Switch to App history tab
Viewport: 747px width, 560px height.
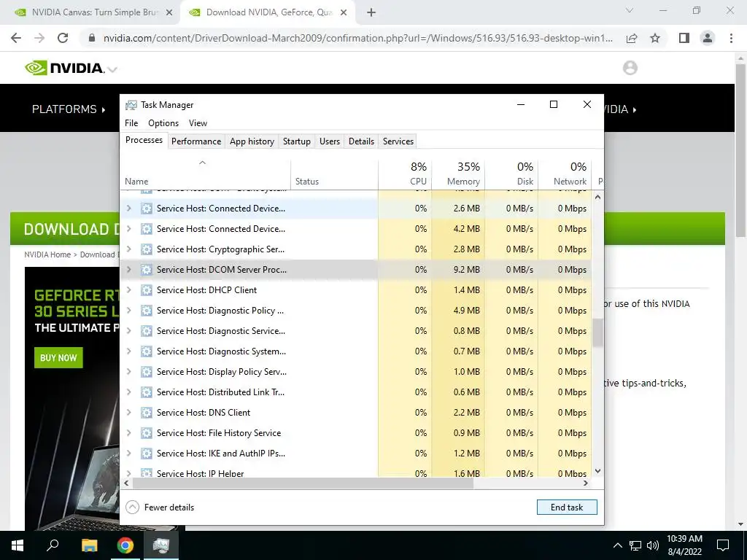coord(252,141)
